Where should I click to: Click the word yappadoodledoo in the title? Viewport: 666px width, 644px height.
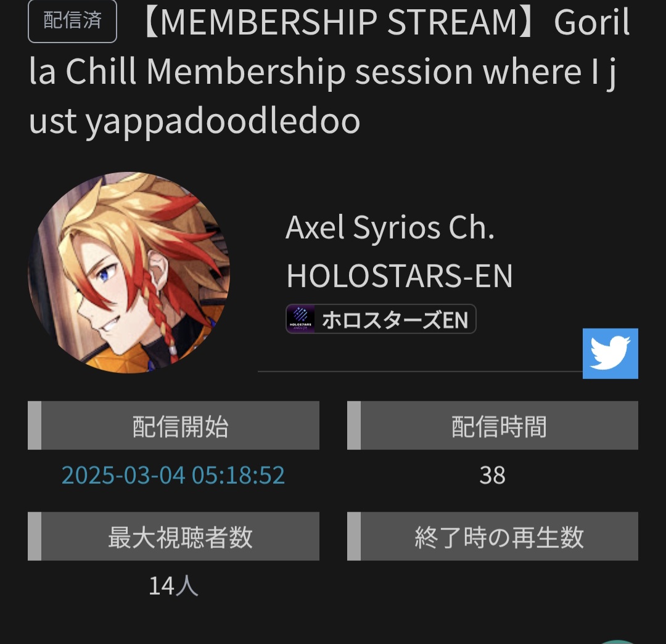coord(223,121)
